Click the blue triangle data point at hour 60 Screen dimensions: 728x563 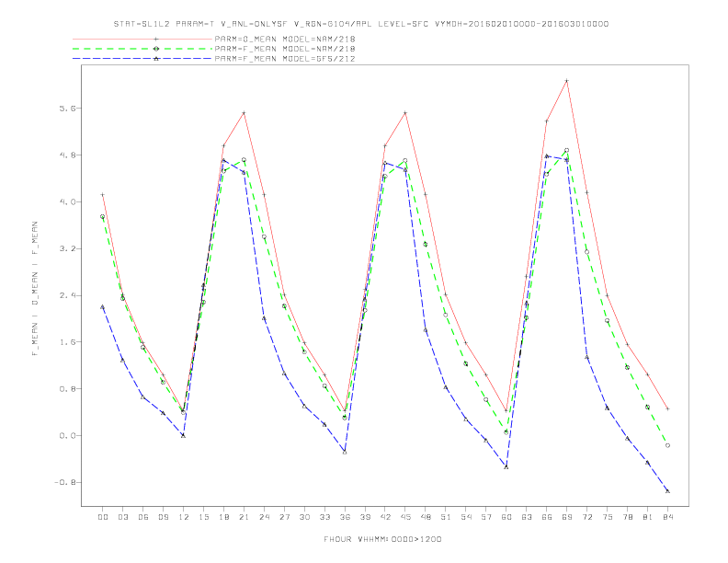(506, 466)
